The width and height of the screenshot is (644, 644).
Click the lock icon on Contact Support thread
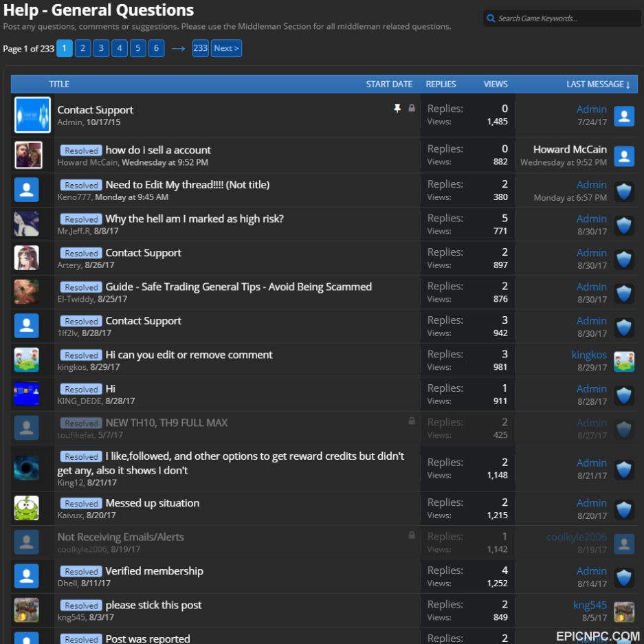[412, 108]
